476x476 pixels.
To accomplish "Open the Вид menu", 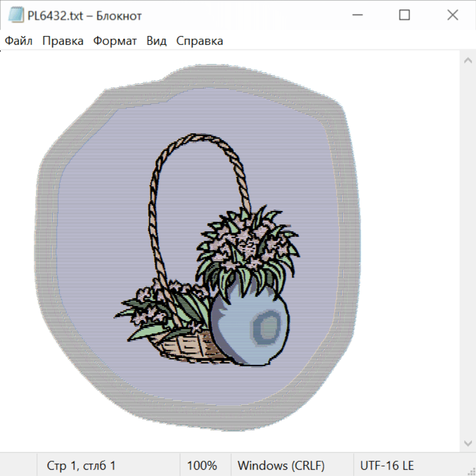I will (x=157, y=41).
